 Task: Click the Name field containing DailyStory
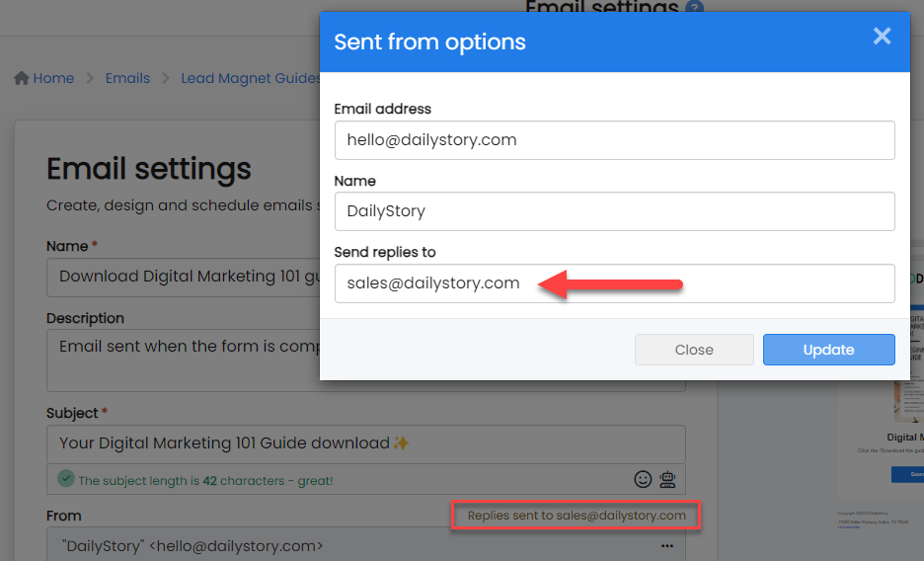point(615,211)
